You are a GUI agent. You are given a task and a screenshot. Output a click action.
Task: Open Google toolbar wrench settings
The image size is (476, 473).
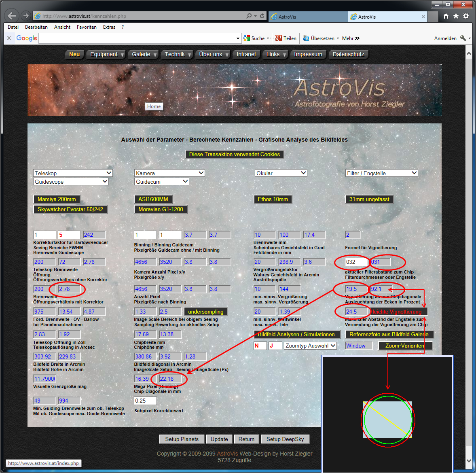pyautogui.click(x=463, y=38)
